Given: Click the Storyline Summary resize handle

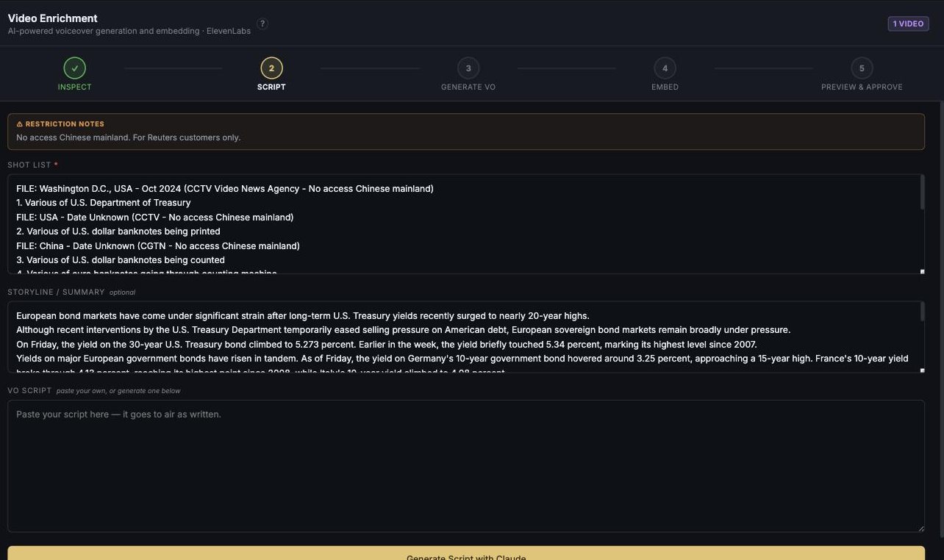Looking at the screenshot, I should pyautogui.click(x=922, y=370).
